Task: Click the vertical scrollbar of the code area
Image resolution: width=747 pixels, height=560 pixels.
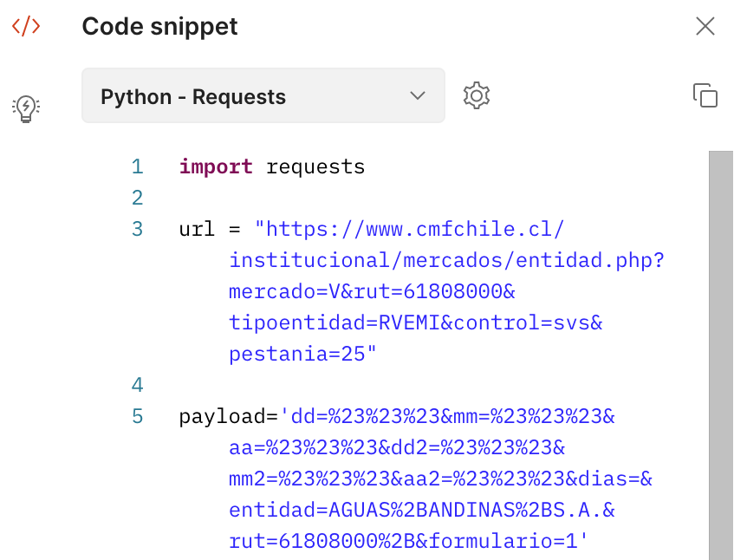Action: pos(721,355)
